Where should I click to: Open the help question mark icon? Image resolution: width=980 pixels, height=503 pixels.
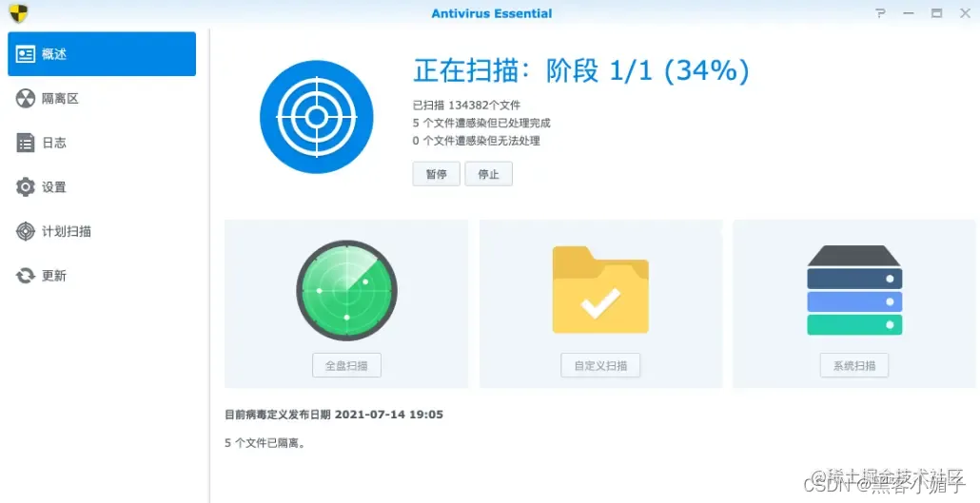pyautogui.click(x=881, y=13)
